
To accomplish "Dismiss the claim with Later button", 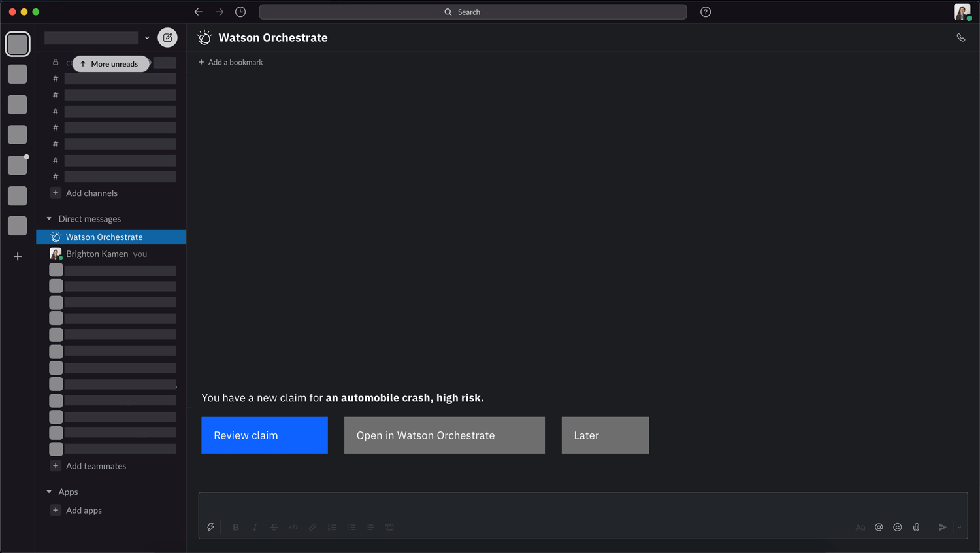I will (x=605, y=435).
